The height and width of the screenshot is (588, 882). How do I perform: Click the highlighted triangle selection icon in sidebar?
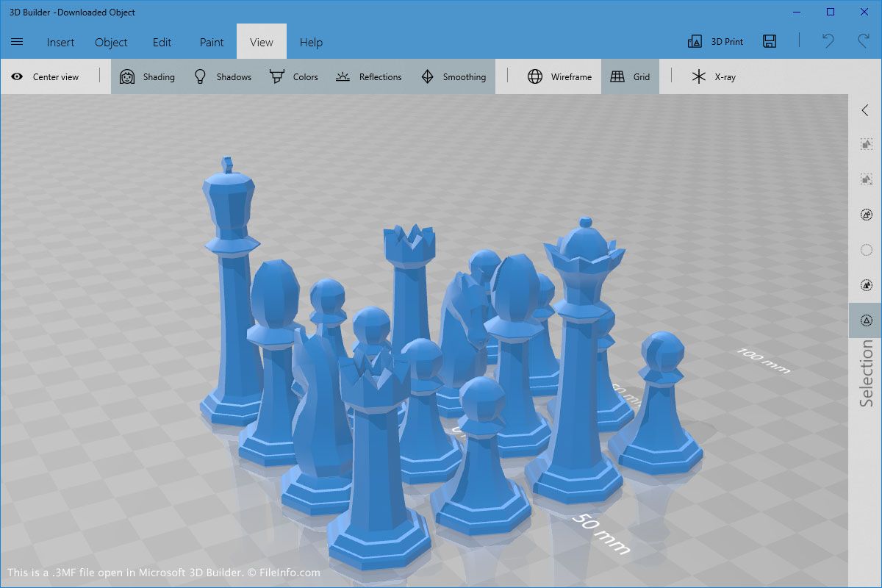pyautogui.click(x=866, y=320)
